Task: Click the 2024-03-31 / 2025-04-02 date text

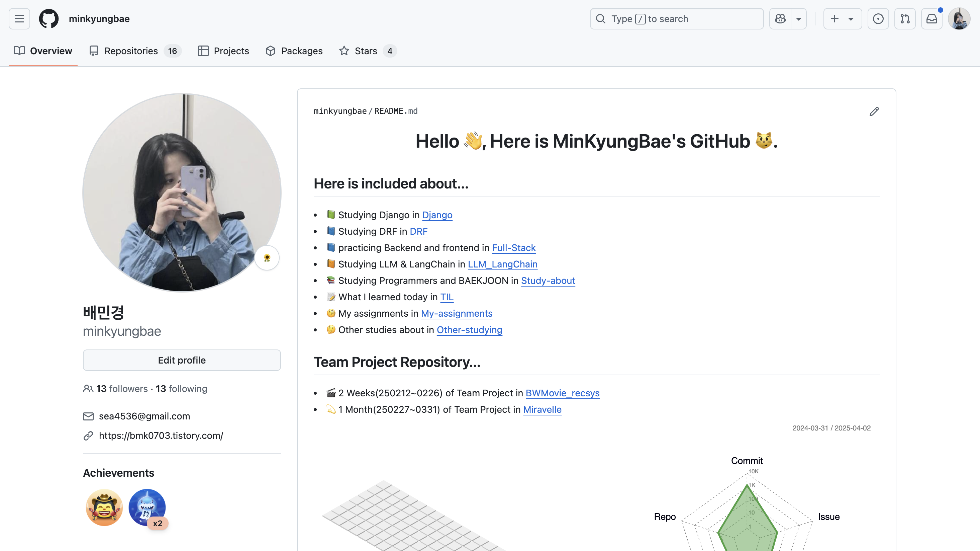Action: coord(831,428)
